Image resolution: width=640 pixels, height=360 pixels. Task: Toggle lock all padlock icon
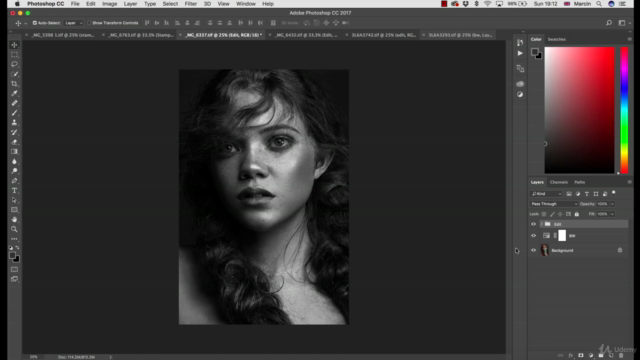point(577,214)
